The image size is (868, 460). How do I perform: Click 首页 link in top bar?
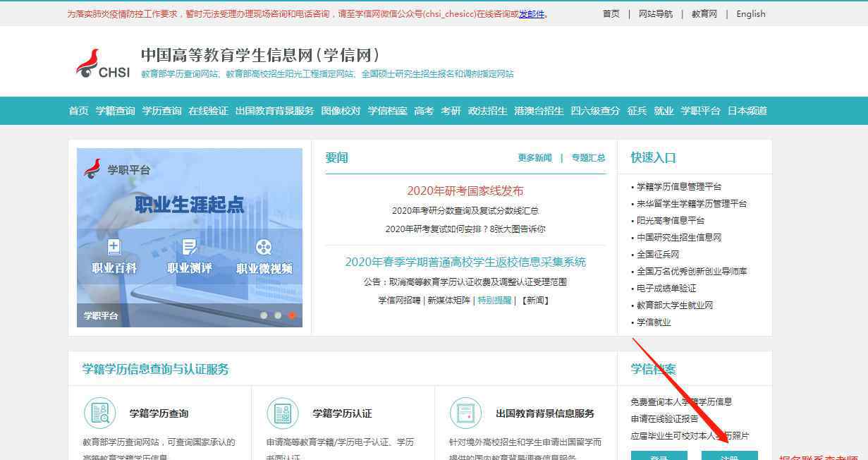611,14
